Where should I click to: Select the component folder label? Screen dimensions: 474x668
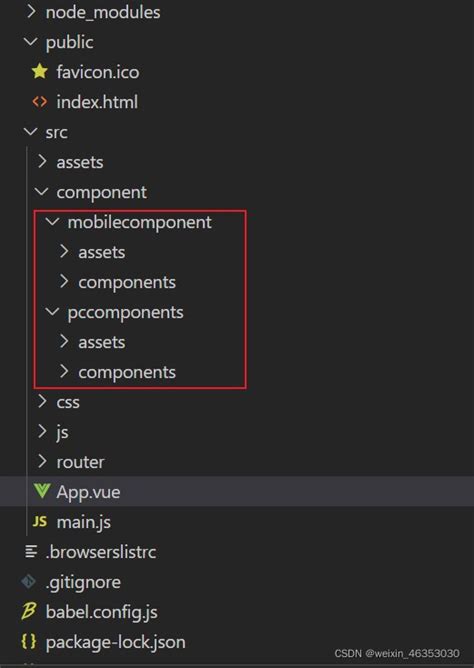point(101,193)
